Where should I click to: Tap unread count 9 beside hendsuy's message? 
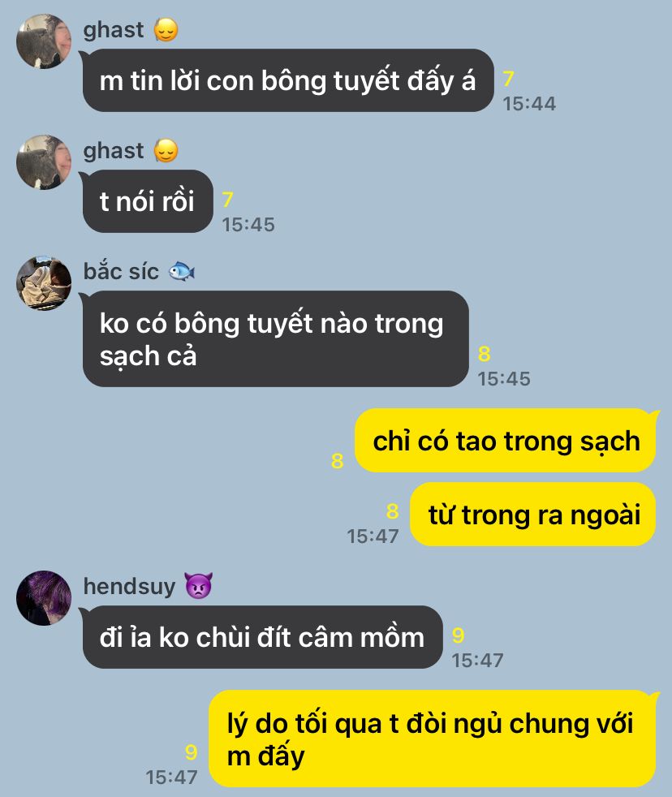(x=458, y=635)
